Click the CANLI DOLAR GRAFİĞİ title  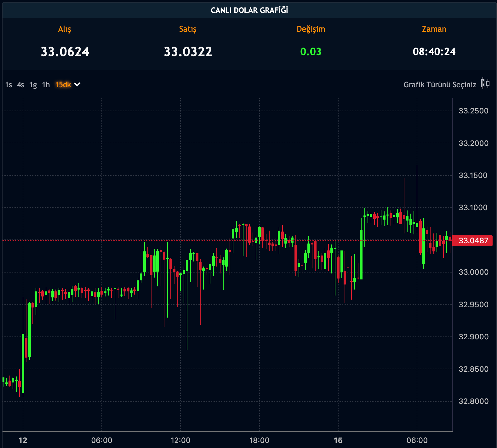(x=249, y=10)
